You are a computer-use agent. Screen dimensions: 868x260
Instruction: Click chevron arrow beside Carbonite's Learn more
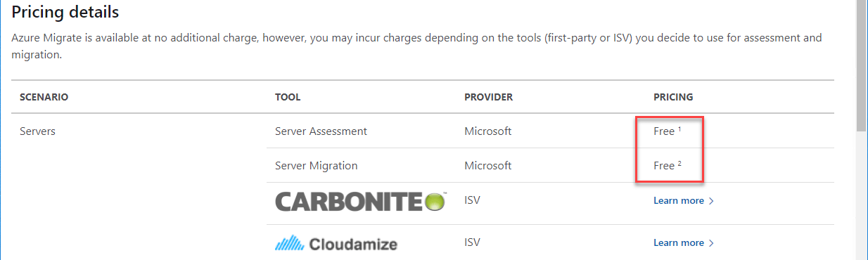point(711,201)
